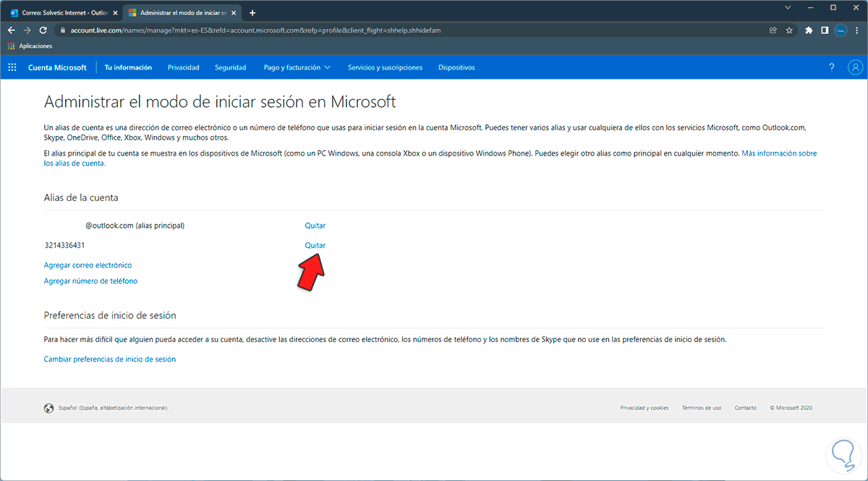
Task: Remove the outlook.com primary alias with Quitar
Action: [315, 226]
